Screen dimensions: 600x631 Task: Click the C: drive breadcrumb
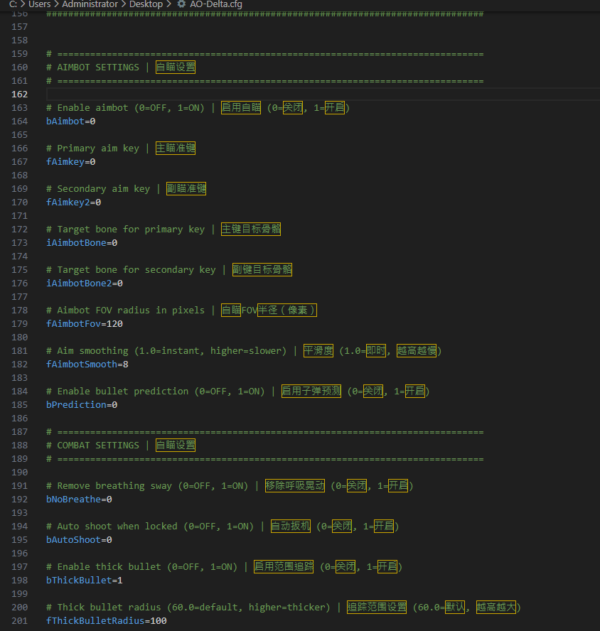[x=13, y=5]
